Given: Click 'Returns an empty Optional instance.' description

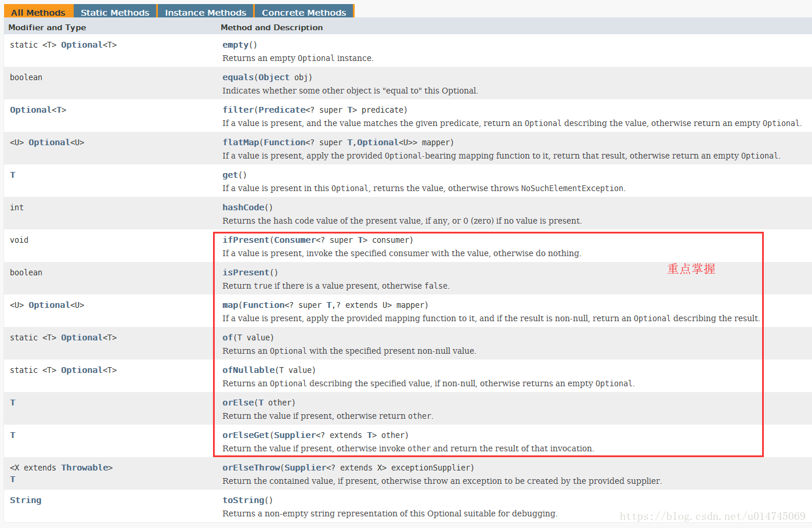Looking at the screenshot, I should 298,58.
